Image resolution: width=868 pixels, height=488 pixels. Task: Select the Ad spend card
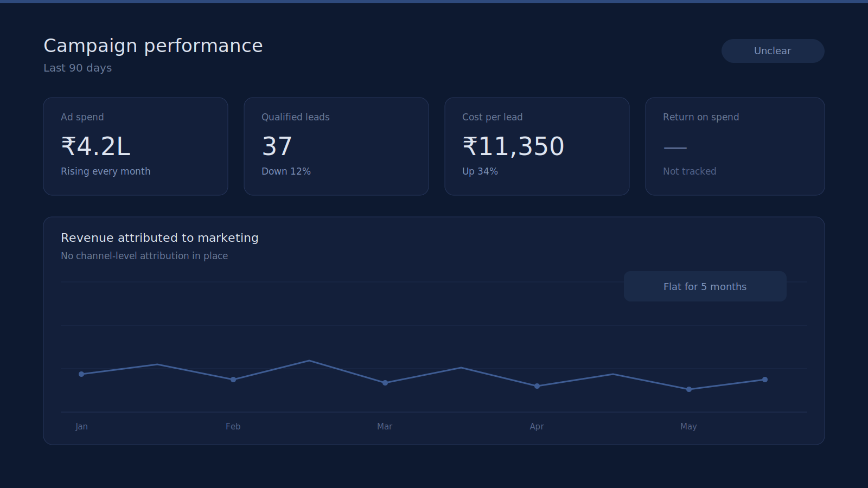pyautogui.click(x=136, y=146)
